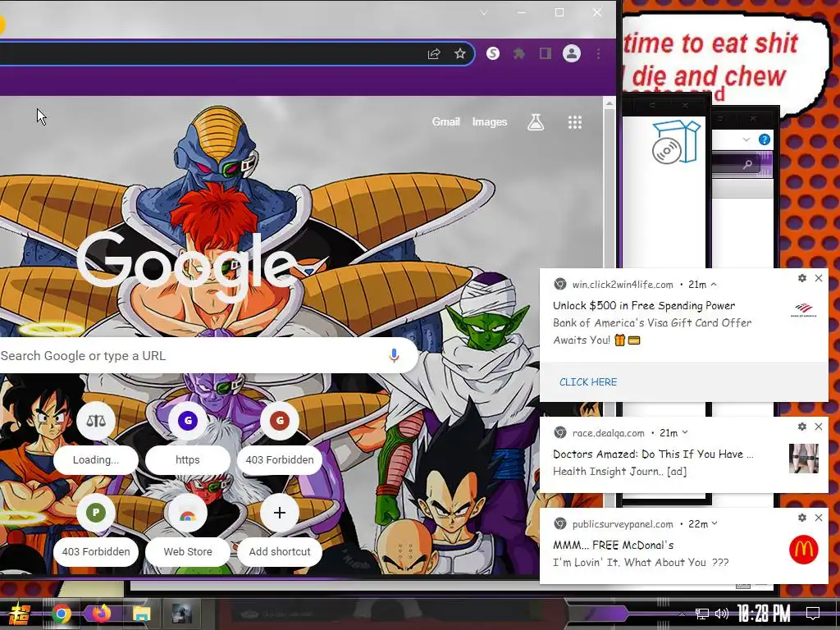Expand dropdown chevron in background window
This screenshot has height=630, width=840.
click(x=746, y=139)
